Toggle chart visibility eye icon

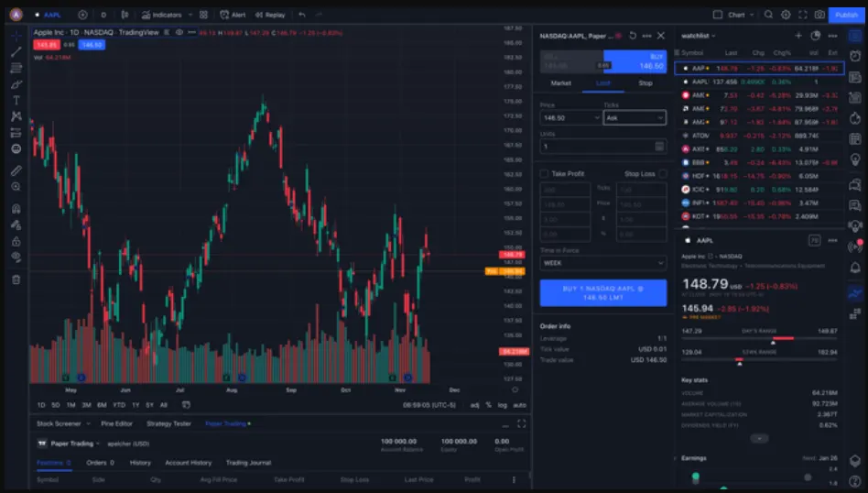click(179, 33)
